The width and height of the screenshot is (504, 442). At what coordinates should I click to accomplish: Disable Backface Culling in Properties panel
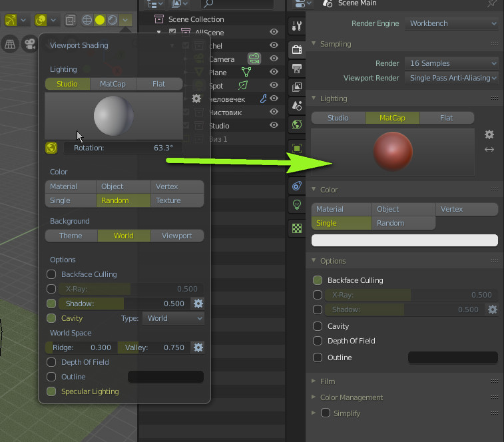318,280
